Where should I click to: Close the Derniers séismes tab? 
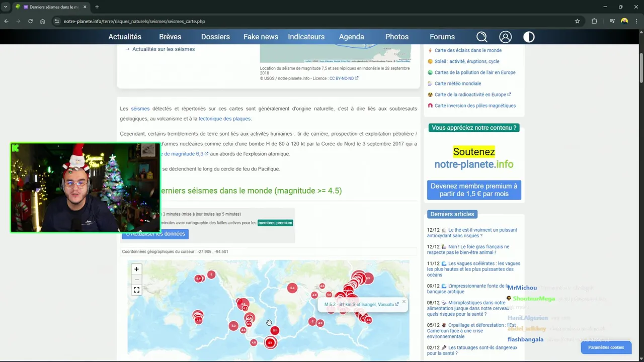tap(84, 7)
